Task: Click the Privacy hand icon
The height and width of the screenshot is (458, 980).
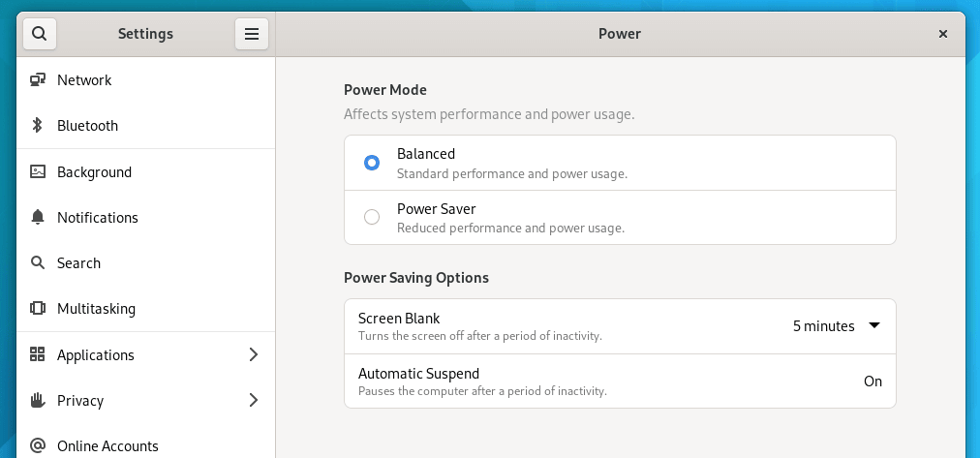Action: pyautogui.click(x=38, y=401)
